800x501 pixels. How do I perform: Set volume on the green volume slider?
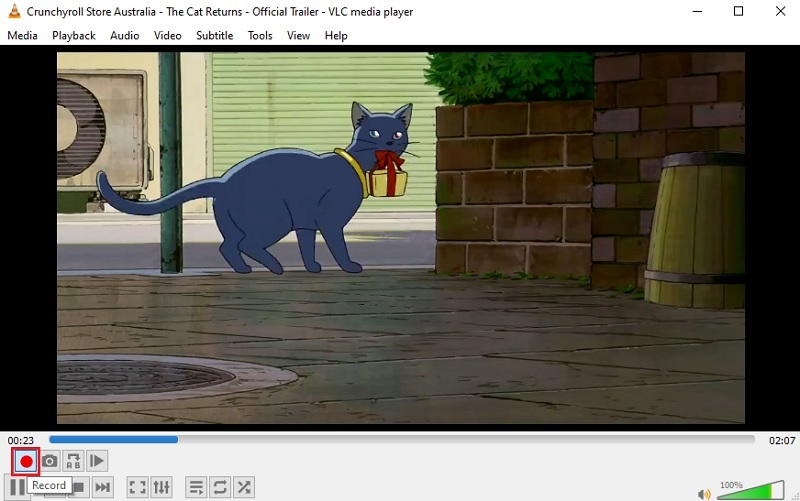(x=751, y=490)
